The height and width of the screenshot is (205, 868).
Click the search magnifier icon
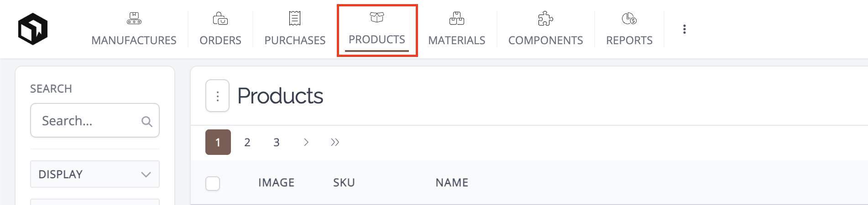point(146,121)
